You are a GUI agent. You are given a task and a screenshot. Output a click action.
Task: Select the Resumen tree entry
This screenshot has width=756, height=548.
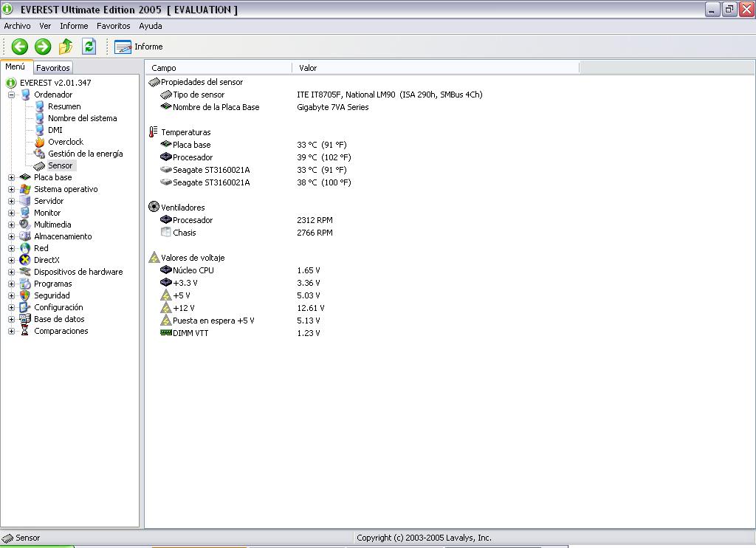64,106
